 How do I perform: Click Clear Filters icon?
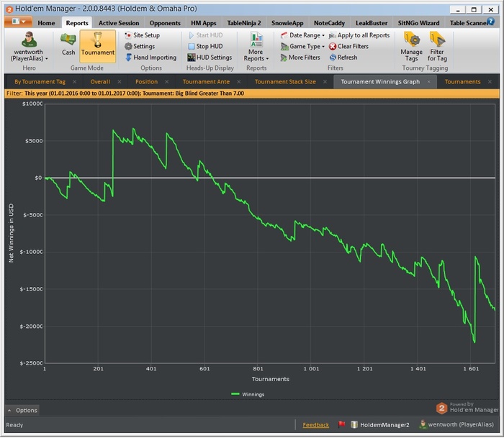[333, 47]
